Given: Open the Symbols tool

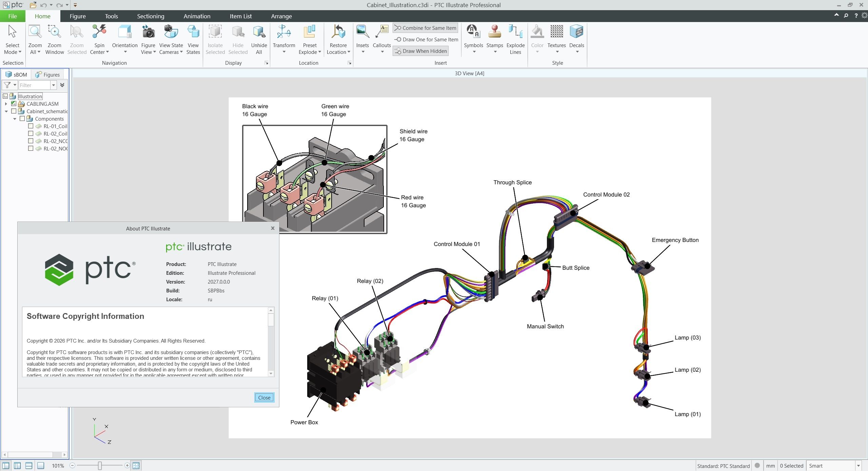Looking at the screenshot, I should tap(473, 40).
